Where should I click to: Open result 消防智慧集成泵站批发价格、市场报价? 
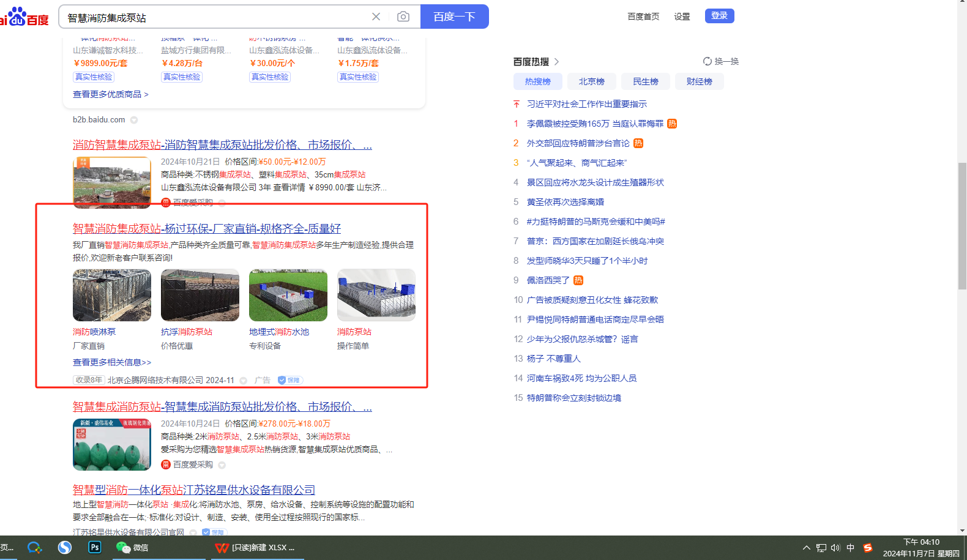point(222,145)
